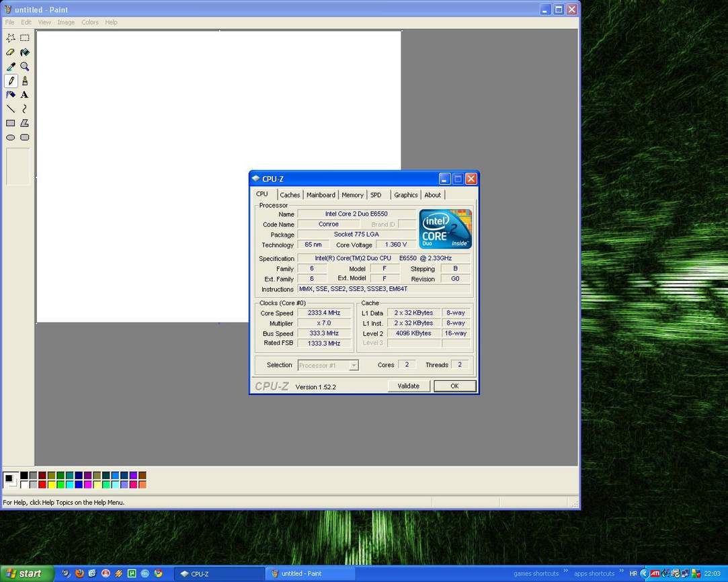Viewport: 728px width, 582px height.
Task: Select the Ellipse shape tool
Action: click(x=11, y=137)
